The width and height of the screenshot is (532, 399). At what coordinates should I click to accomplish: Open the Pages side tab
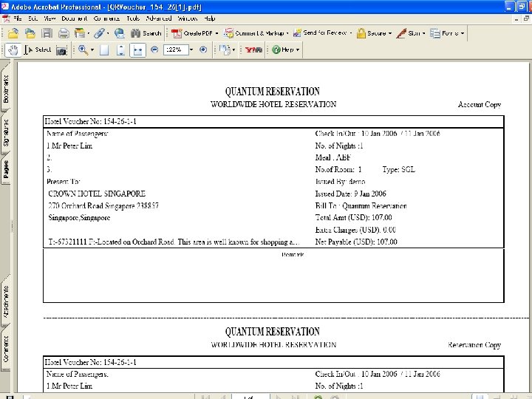(x=6, y=168)
